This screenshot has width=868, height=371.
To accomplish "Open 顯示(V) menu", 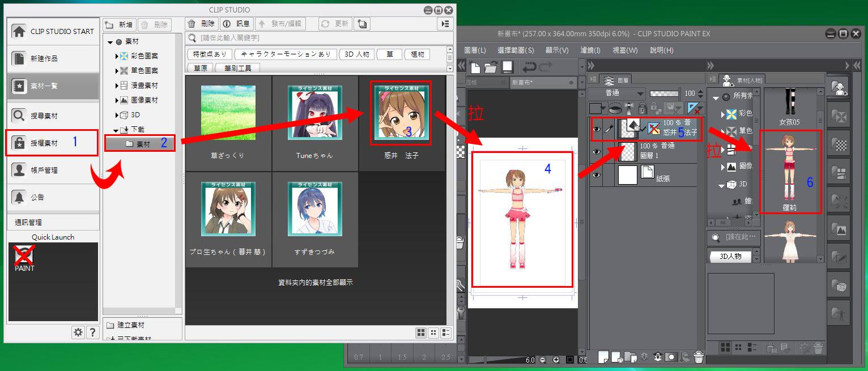I will 556,50.
